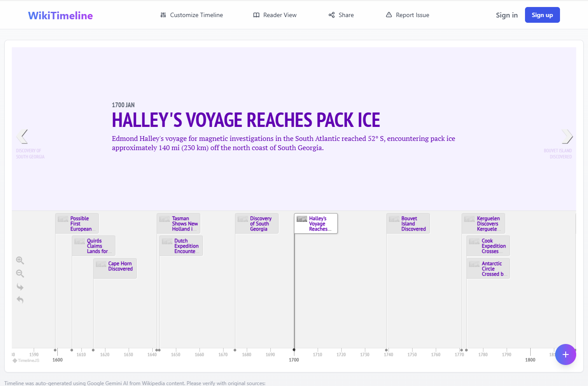Viewport: 588px width, 386px height.
Task: Open the WikiTimeline home logo
Action: coord(60,14)
